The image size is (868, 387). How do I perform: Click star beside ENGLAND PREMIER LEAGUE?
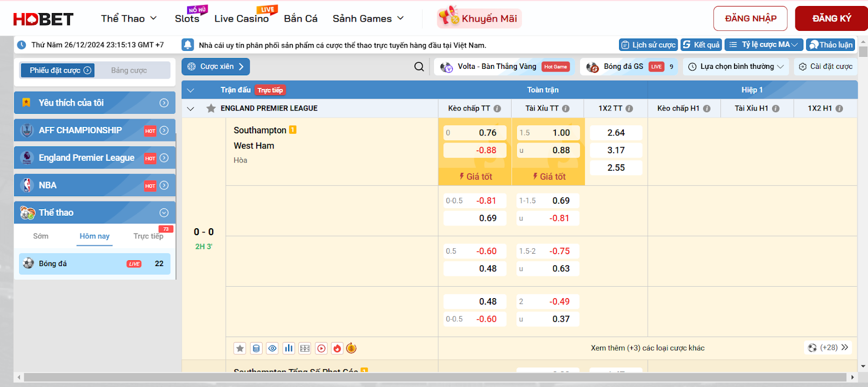211,108
